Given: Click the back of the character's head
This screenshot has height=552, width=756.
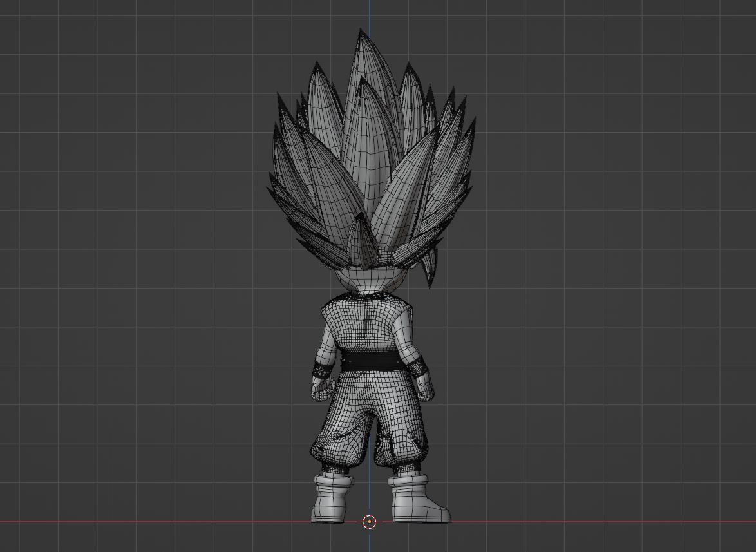Looking at the screenshot, I should [370, 279].
